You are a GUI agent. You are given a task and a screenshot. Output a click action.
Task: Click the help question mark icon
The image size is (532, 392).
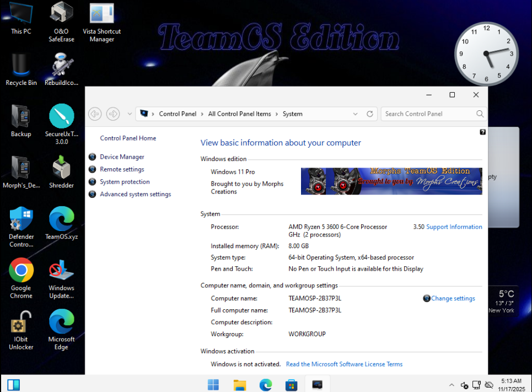point(482,132)
